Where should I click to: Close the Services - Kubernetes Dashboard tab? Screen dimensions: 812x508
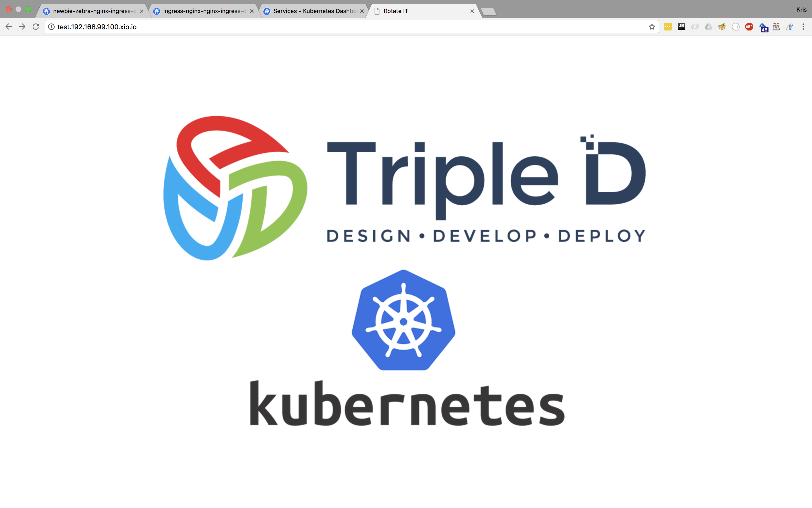pyautogui.click(x=362, y=11)
